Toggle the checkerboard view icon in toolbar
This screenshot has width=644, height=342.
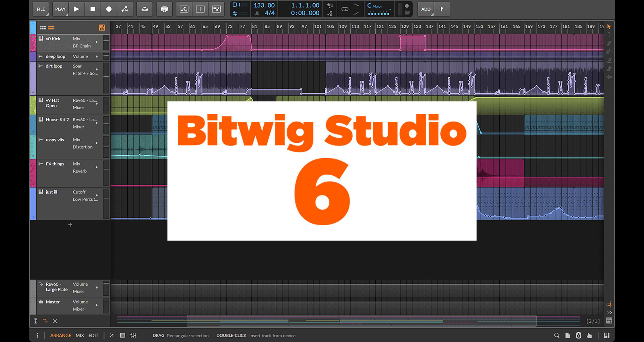pos(216,9)
